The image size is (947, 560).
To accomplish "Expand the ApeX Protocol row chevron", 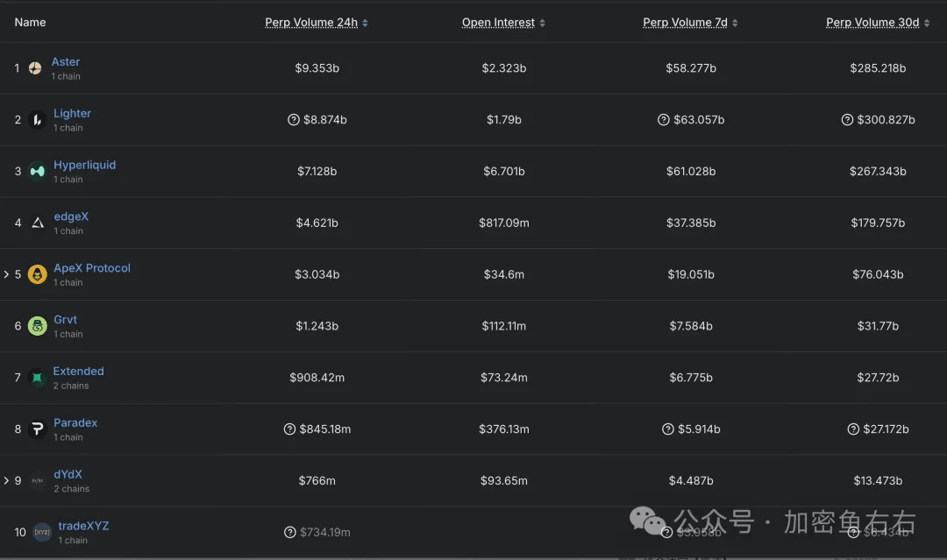I will [6, 274].
